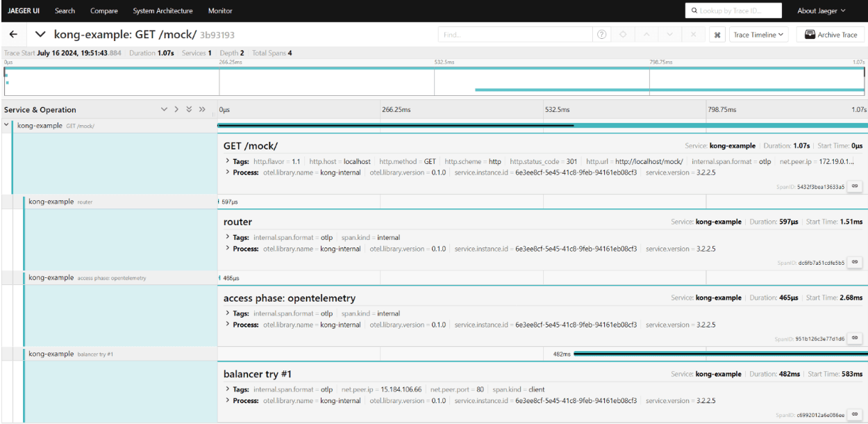This screenshot has height=424, width=868.
Task: Clear the trace search with the X icon
Action: [692, 33]
